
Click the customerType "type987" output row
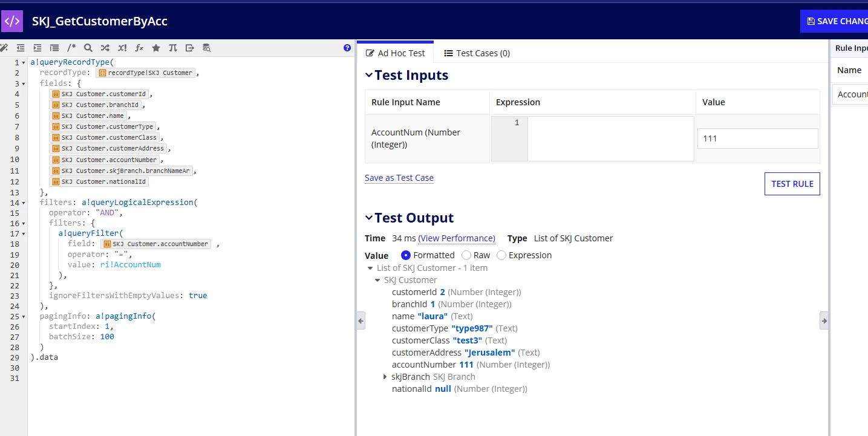pyautogui.click(x=455, y=328)
